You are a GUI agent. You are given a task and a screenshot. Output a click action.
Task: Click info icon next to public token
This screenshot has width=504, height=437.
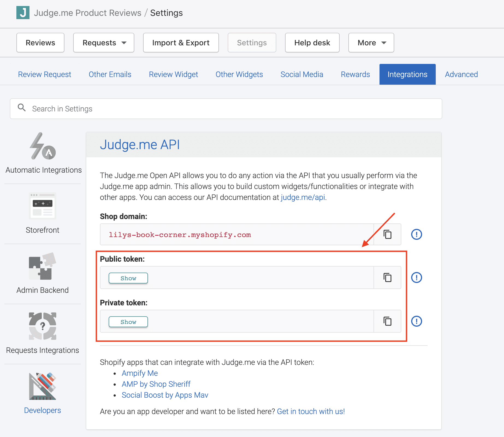pyautogui.click(x=416, y=277)
